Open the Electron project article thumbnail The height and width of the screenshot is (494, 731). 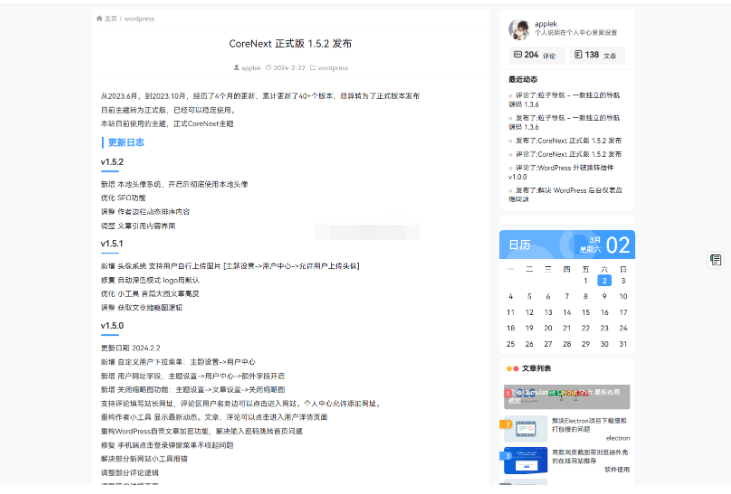(524, 428)
